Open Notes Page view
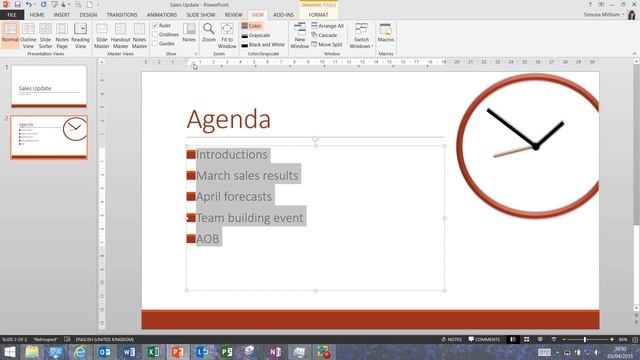 (x=62, y=36)
